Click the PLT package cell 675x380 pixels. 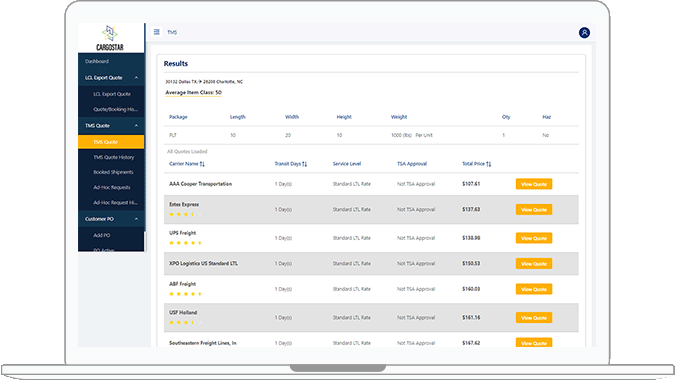173,135
